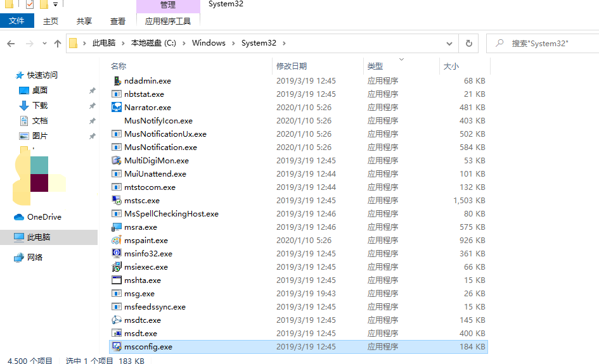Open the 文件 menu tab
This screenshot has height=364, width=599.
[x=17, y=21]
